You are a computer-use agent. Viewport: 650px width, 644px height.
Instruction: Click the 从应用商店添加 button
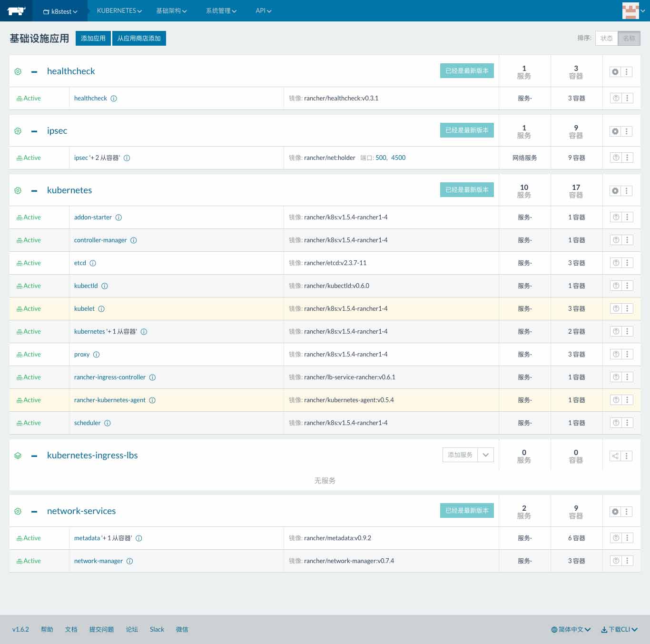coord(139,38)
